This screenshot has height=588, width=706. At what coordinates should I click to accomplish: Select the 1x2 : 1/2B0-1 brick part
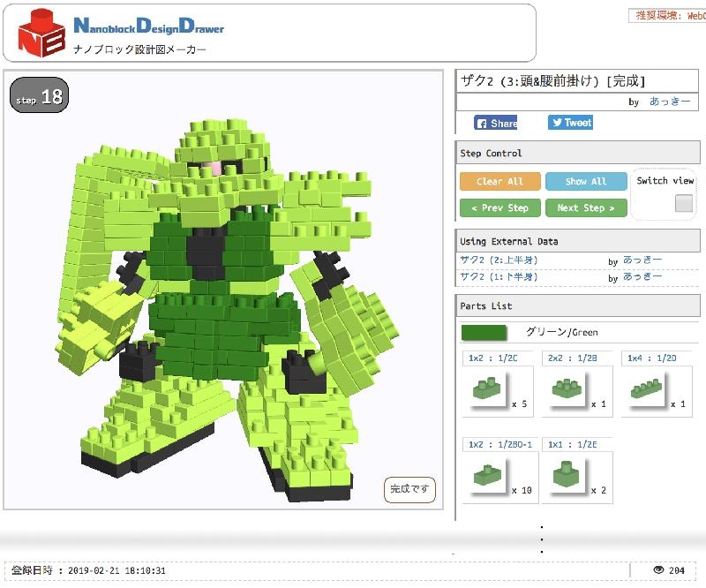(x=487, y=474)
